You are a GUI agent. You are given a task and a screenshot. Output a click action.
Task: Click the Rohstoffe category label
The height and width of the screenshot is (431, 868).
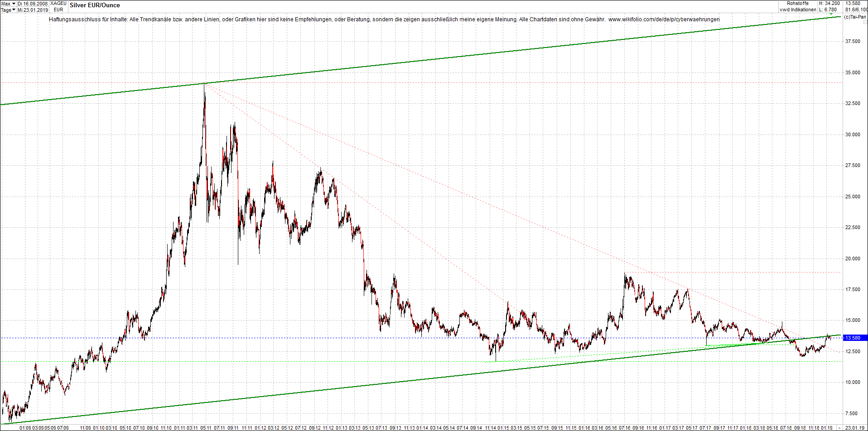(797, 4)
